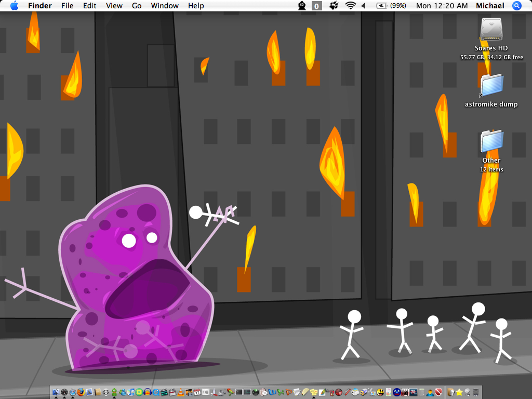Open Audacity headphones icon in Dock
This screenshot has width=532, height=399.
(x=148, y=392)
